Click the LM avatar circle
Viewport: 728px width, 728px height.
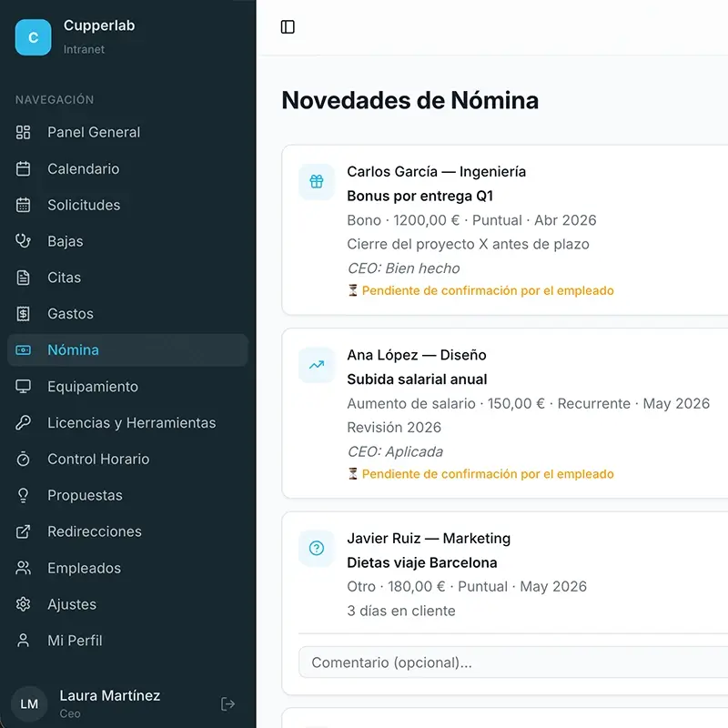tap(29, 703)
